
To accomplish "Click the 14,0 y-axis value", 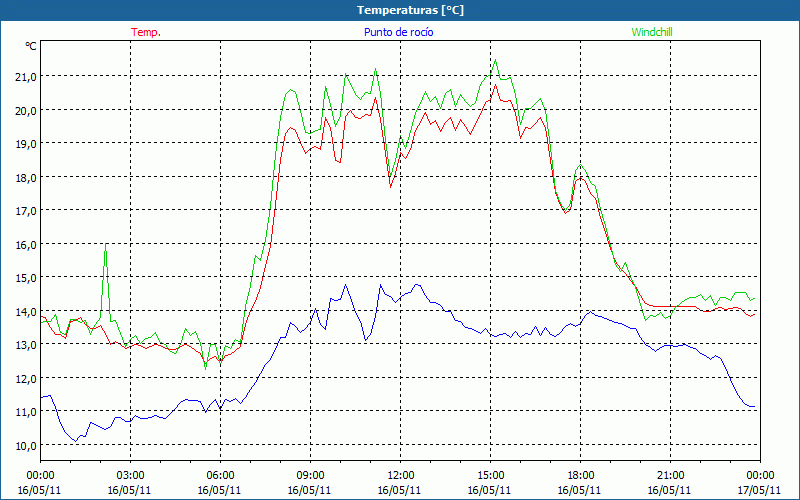I will point(26,311).
